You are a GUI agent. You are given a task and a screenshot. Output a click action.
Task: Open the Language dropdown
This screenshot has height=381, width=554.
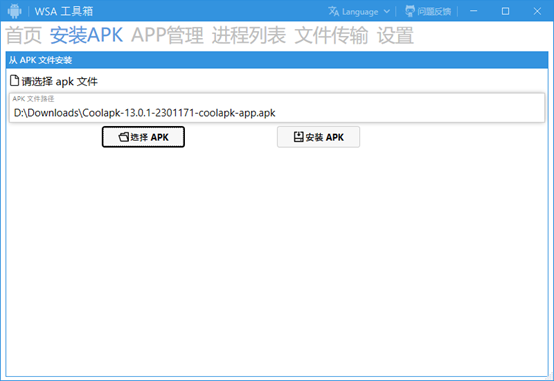359,11
